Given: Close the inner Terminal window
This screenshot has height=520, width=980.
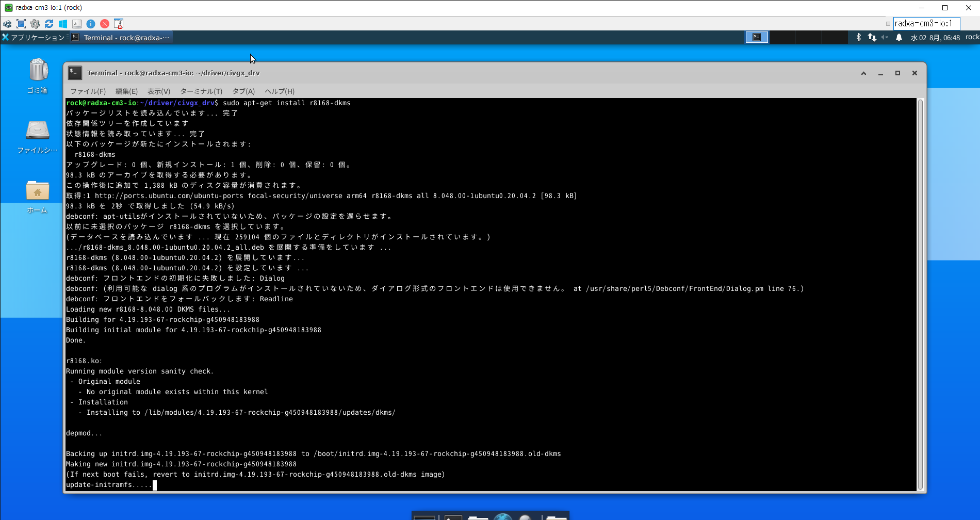Looking at the screenshot, I should (914, 73).
